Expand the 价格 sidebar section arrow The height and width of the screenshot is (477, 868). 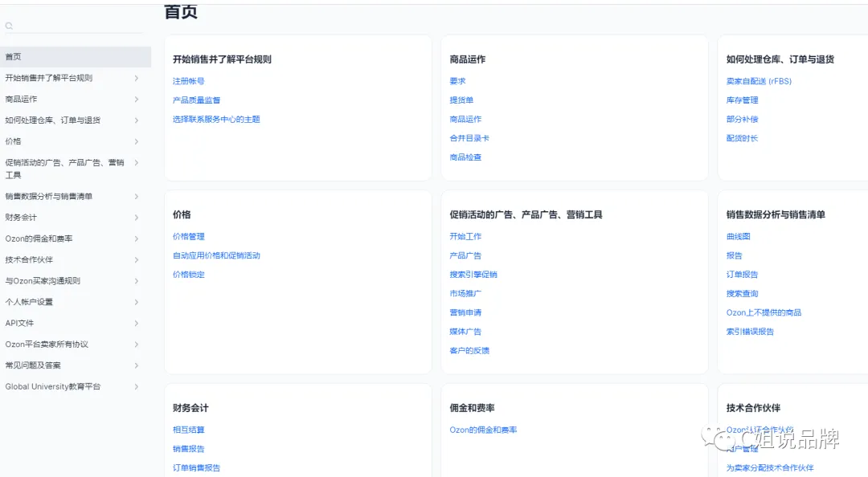pyautogui.click(x=136, y=141)
